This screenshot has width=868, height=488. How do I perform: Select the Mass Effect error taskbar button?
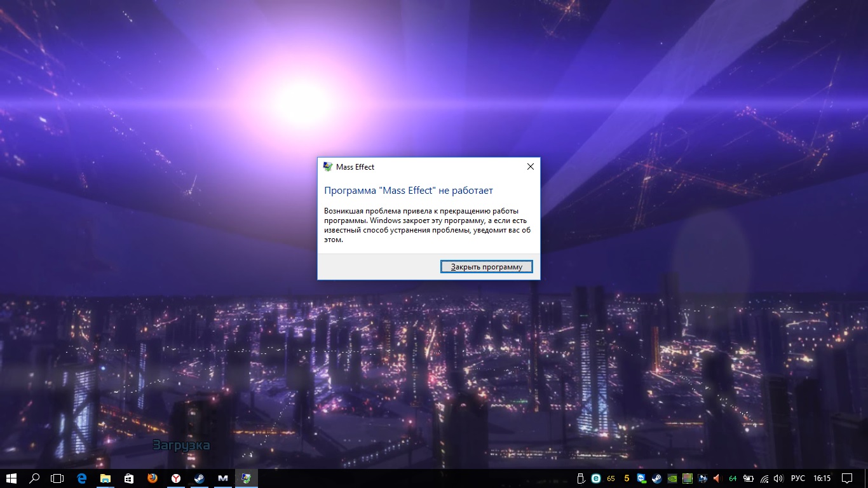(246, 478)
